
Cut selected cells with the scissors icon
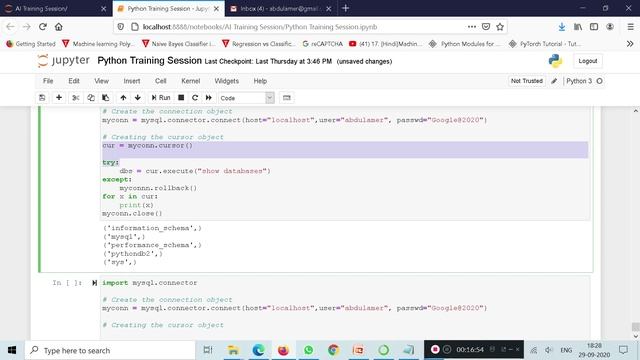click(76, 98)
